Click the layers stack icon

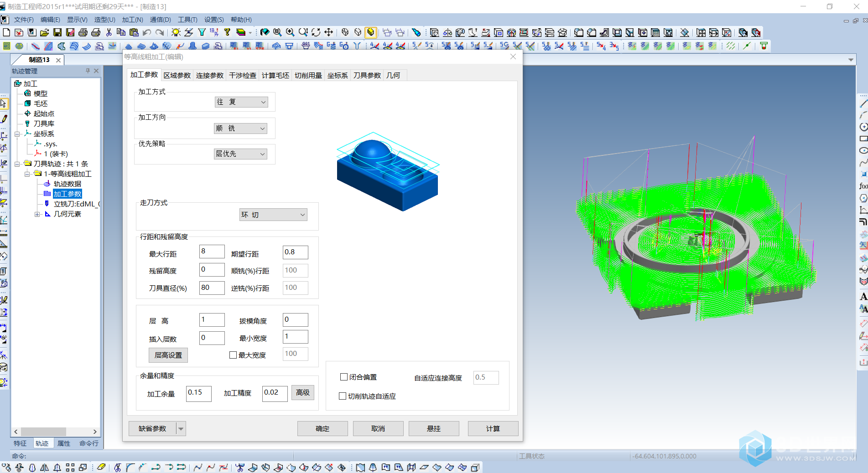tap(241, 32)
